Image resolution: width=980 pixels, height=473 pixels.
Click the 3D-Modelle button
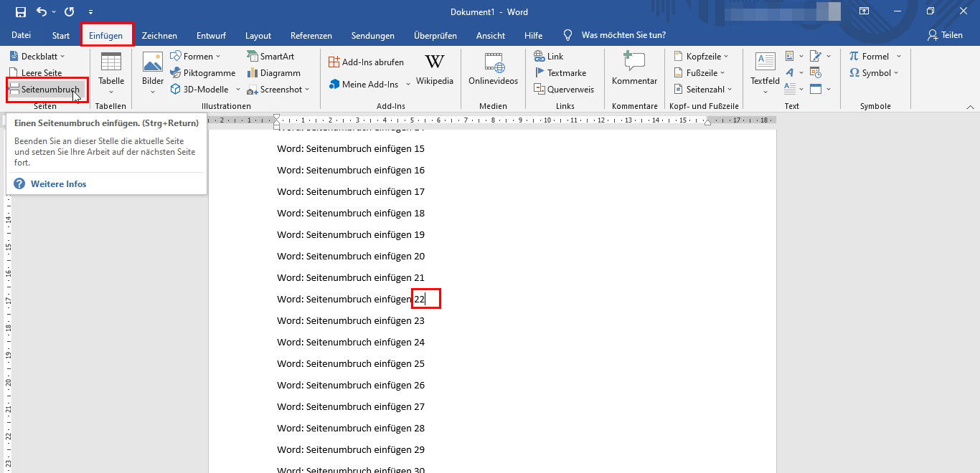click(x=199, y=90)
